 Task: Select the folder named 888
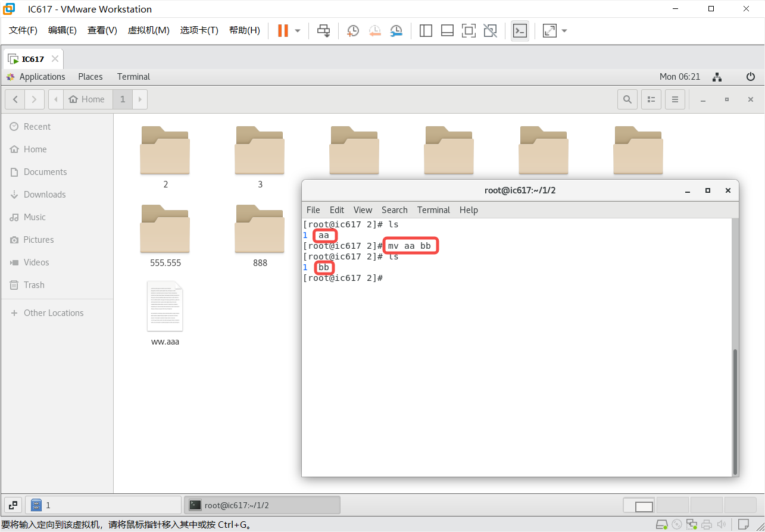(260, 236)
